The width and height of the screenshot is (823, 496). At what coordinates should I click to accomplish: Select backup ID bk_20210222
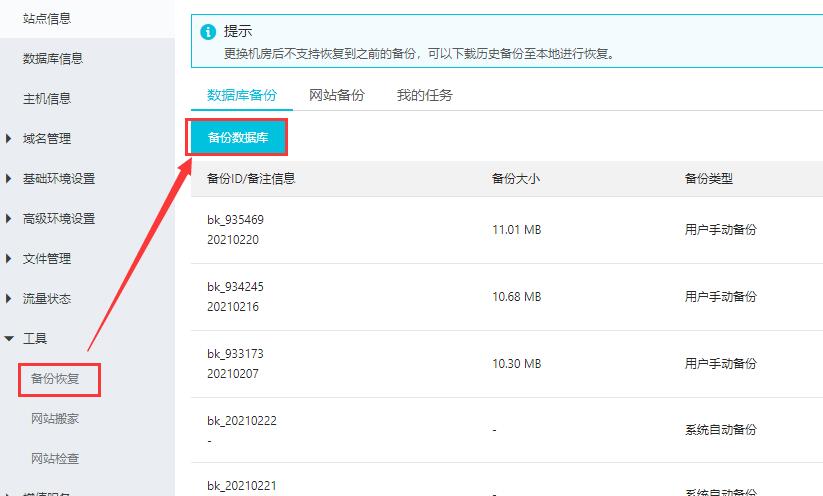(x=241, y=421)
